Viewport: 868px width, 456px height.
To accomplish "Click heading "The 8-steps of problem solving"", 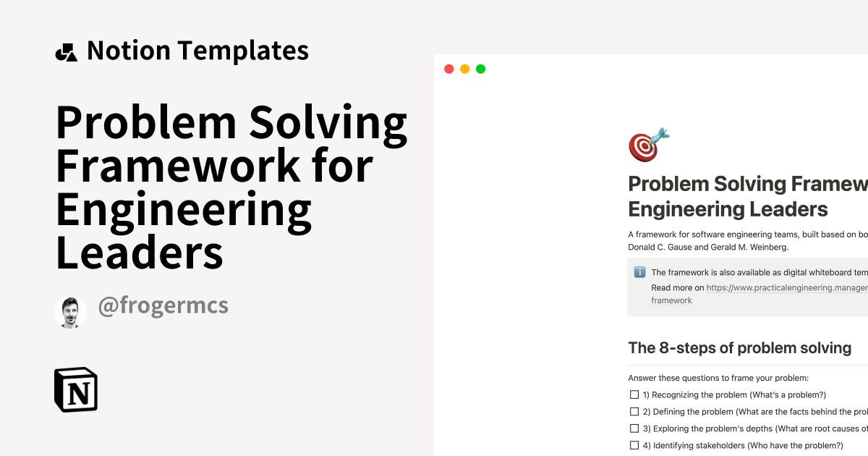I will pyautogui.click(x=739, y=348).
